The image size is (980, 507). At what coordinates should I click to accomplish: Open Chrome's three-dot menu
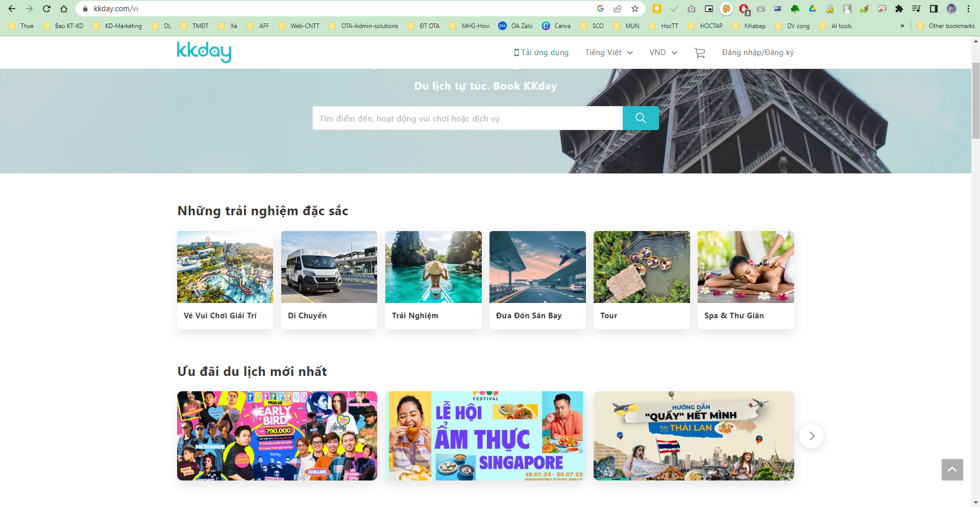tap(969, 9)
